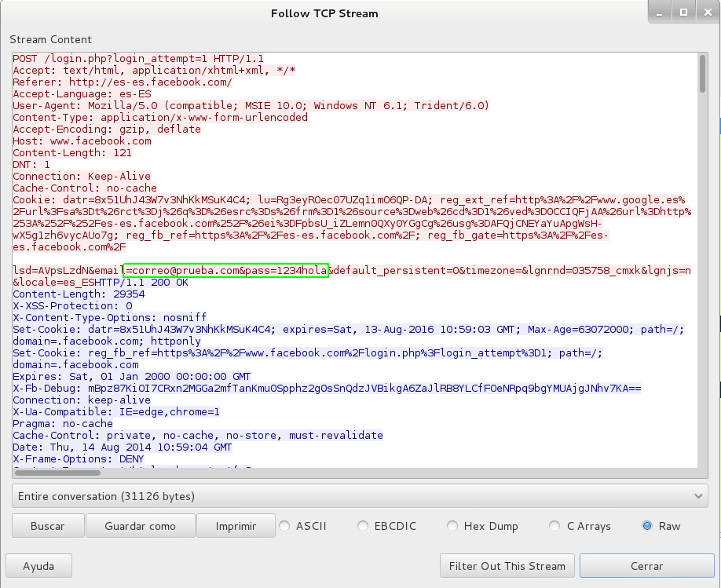Click the 'POST /login.php?login_attempt=1' line

[138, 58]
